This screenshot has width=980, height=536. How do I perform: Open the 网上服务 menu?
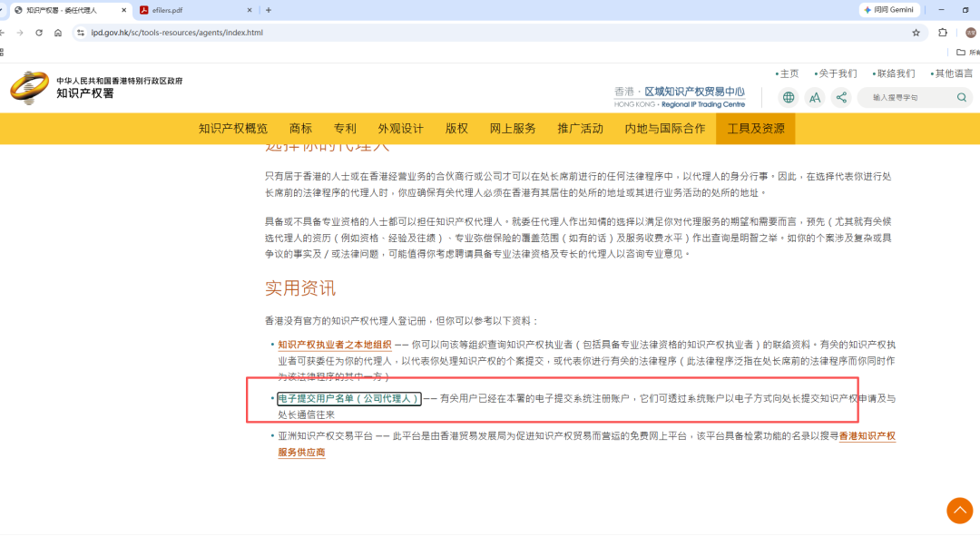click(x=513, y=129)
